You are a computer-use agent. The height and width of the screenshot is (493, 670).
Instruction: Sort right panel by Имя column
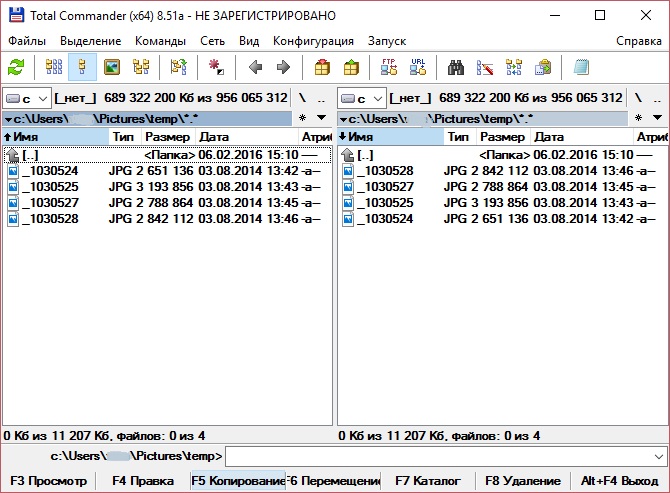(391, 137)
